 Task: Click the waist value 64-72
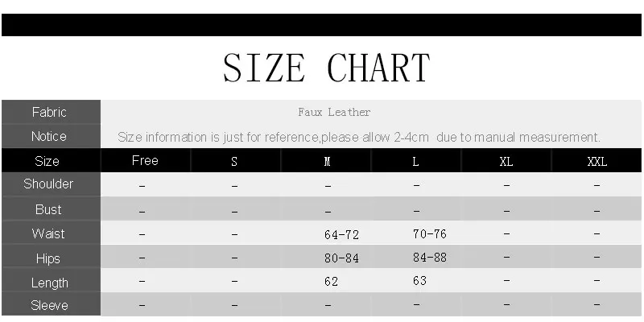[x=341, y=235]
